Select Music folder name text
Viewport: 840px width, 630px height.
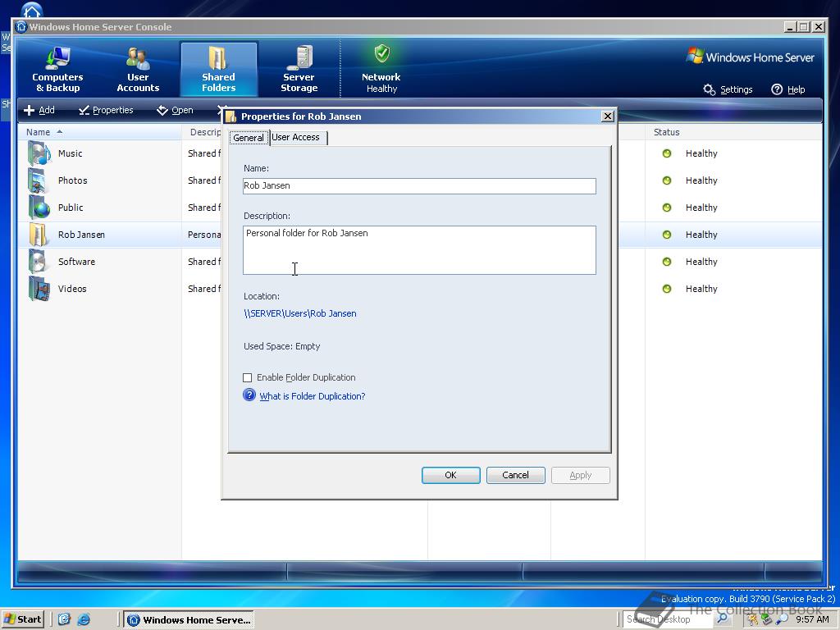[x=71, y=153]
